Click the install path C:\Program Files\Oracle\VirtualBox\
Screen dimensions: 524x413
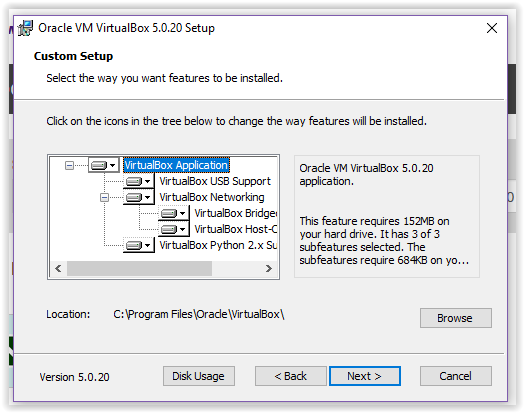[199, 314]
